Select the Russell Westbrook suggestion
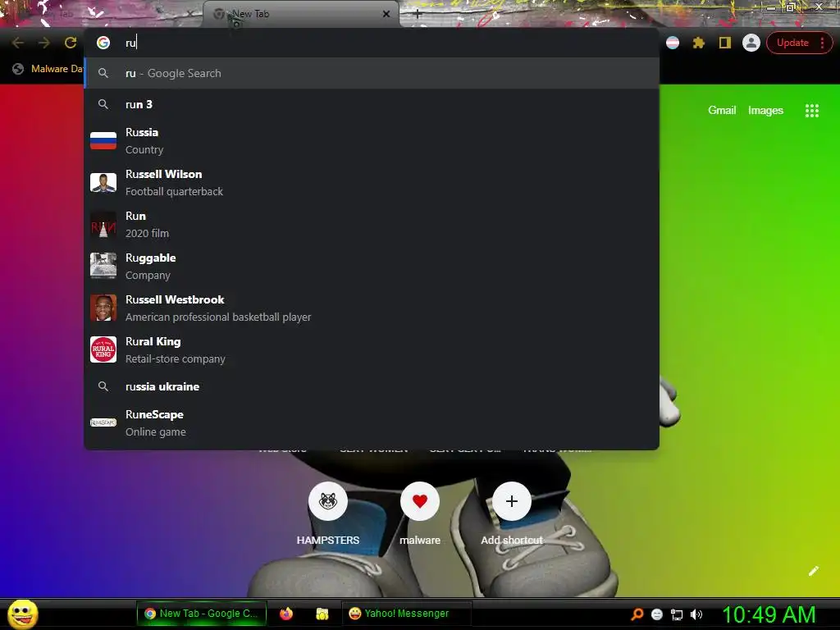840x630 pixels. (372, 308)
